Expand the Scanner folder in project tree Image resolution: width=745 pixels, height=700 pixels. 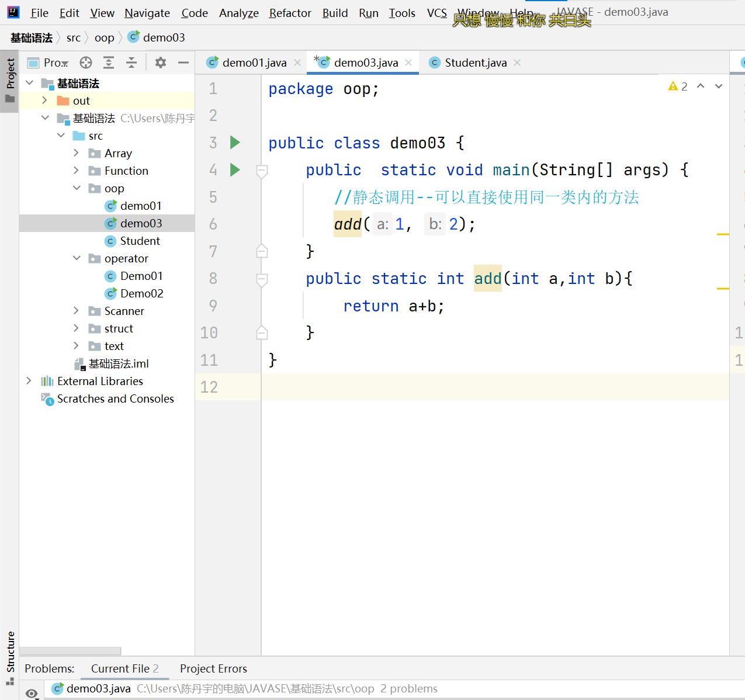tap(76, 311)
